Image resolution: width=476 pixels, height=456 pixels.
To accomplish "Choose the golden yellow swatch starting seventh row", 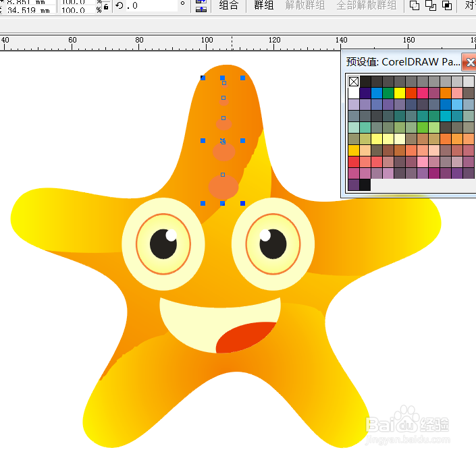I will [354, 150].
